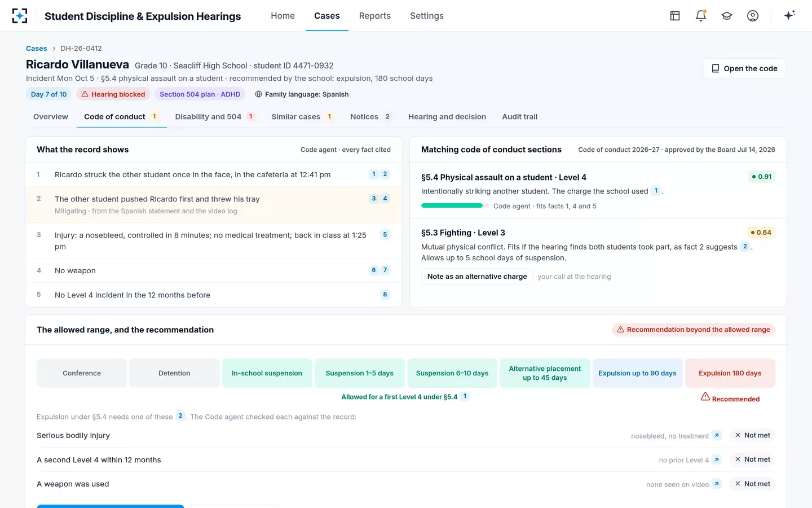Image resolution: width=812 pixels, height=508 pixels.
Task: Click the 0.64 match score badge
Action: [761, 233]
